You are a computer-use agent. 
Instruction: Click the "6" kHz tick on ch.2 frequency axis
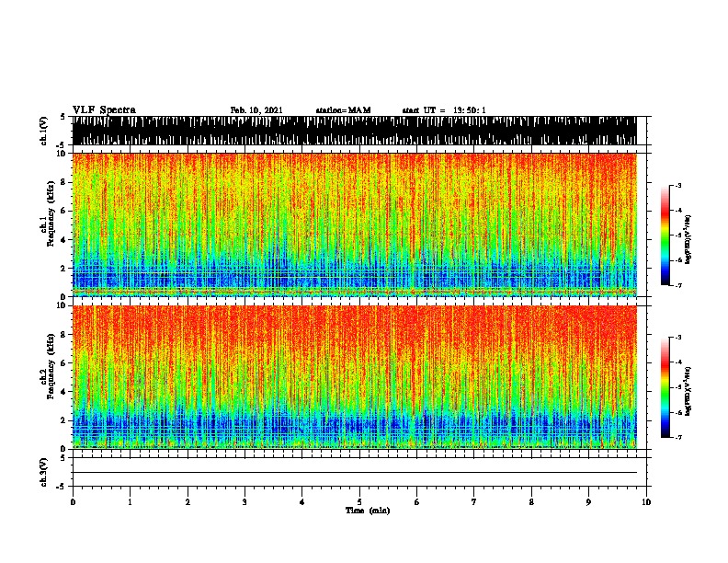pos(64,362)
